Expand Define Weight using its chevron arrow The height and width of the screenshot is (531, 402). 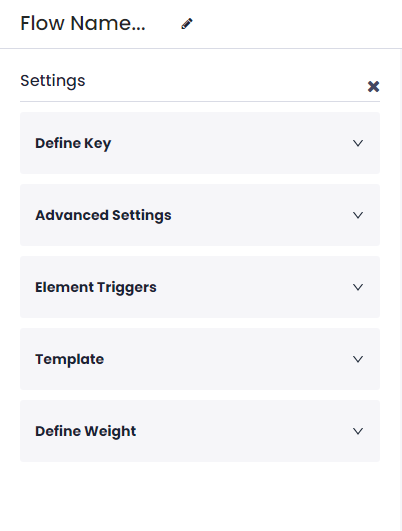coord(358,431)
